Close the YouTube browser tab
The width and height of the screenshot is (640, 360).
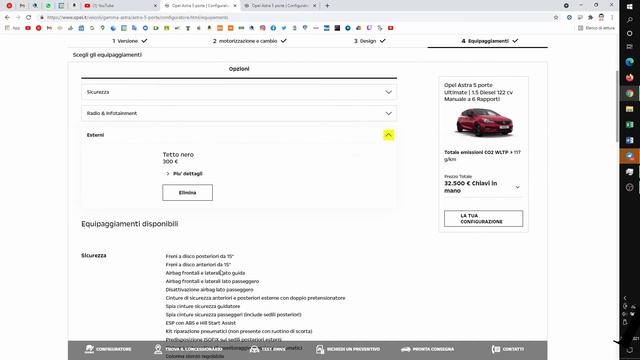click(155, 6)
